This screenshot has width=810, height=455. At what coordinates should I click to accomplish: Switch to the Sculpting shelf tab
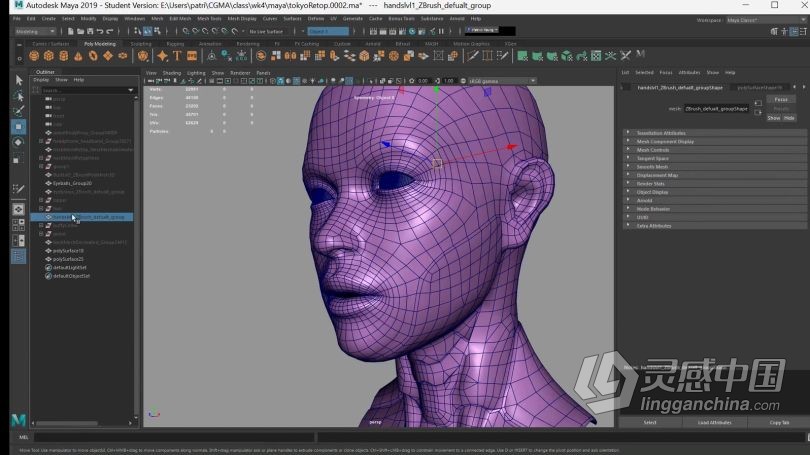coord(141,44)
